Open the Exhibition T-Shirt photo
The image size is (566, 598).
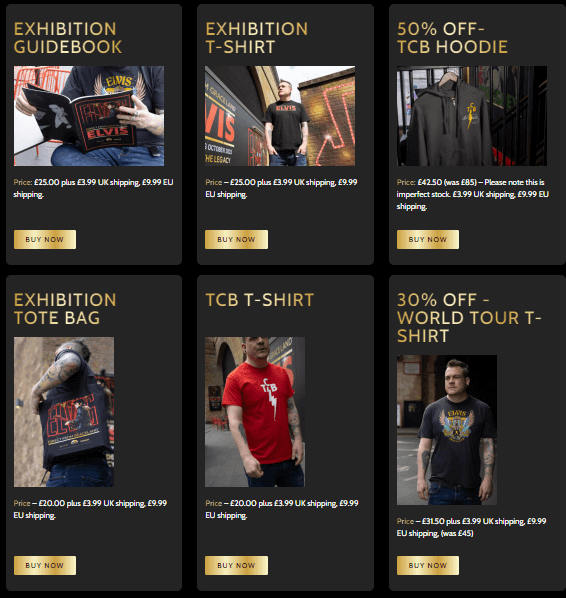coord(280,116)
